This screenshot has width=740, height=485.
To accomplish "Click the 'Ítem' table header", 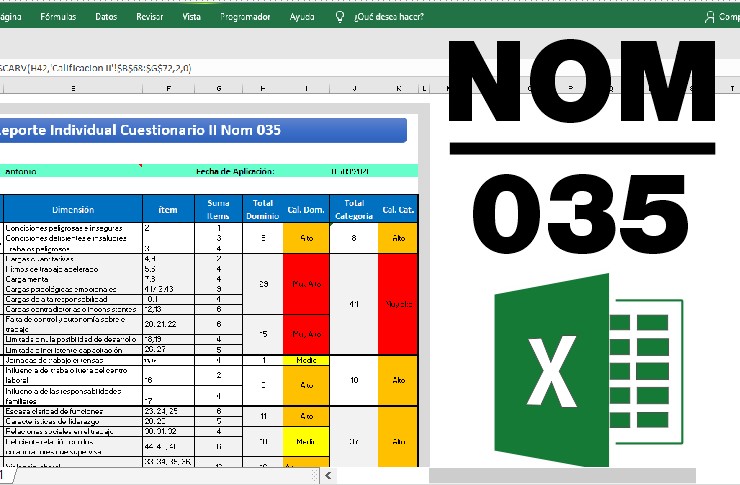I will 168,209.
